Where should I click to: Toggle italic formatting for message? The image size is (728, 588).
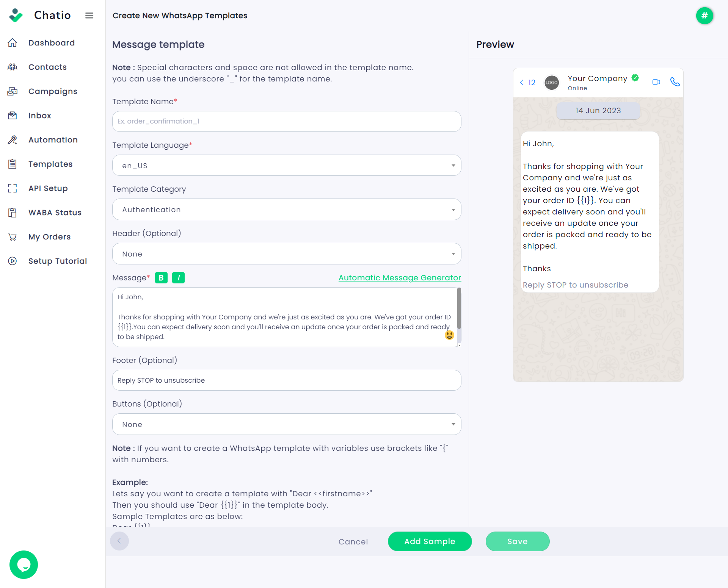pos(178,278)
